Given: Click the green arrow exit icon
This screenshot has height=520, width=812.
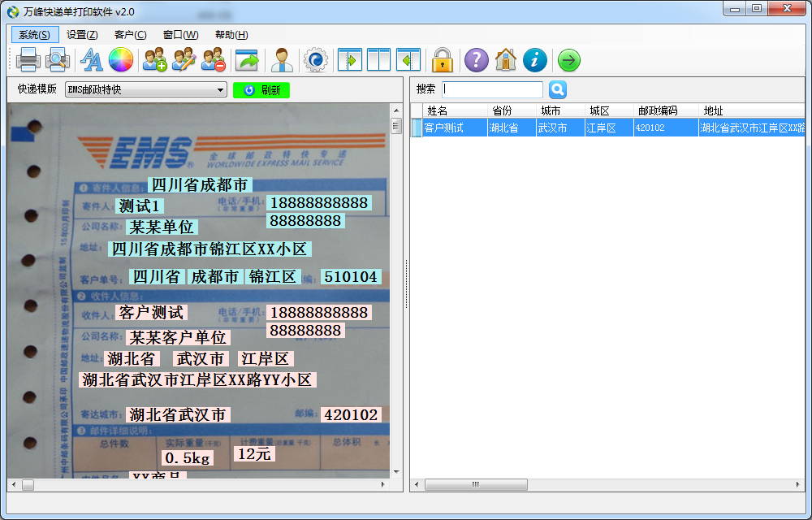Looking at the screenshot, I should pos(569,59).
